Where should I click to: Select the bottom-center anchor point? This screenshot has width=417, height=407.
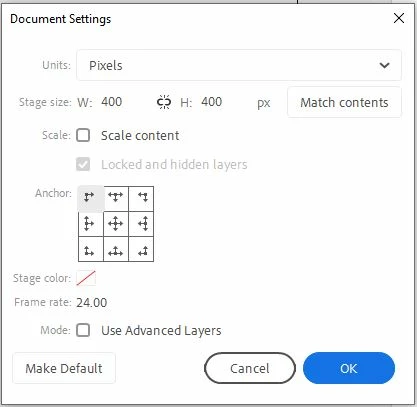click(116, 249)
